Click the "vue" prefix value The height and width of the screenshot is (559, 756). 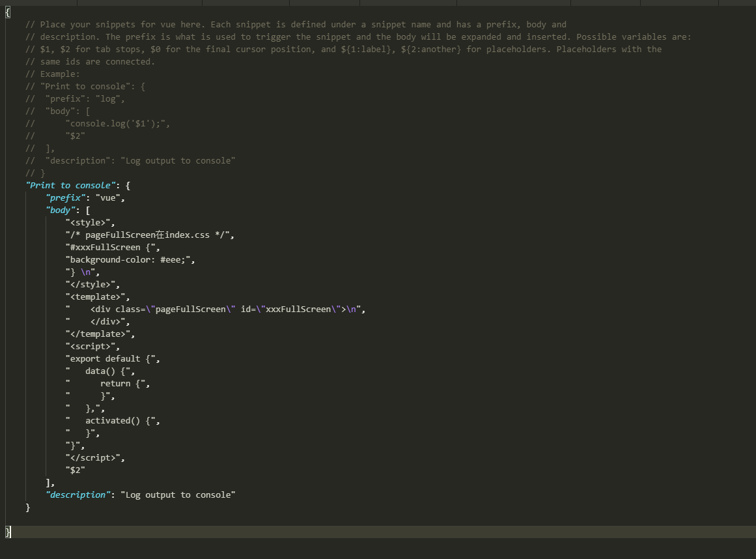point(108,198)
